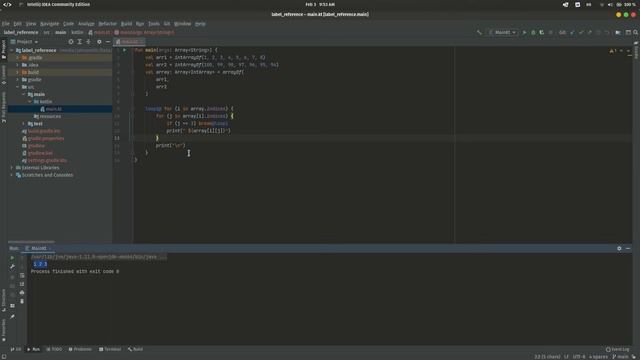Open Run panel settings gear

coord(619,248)
